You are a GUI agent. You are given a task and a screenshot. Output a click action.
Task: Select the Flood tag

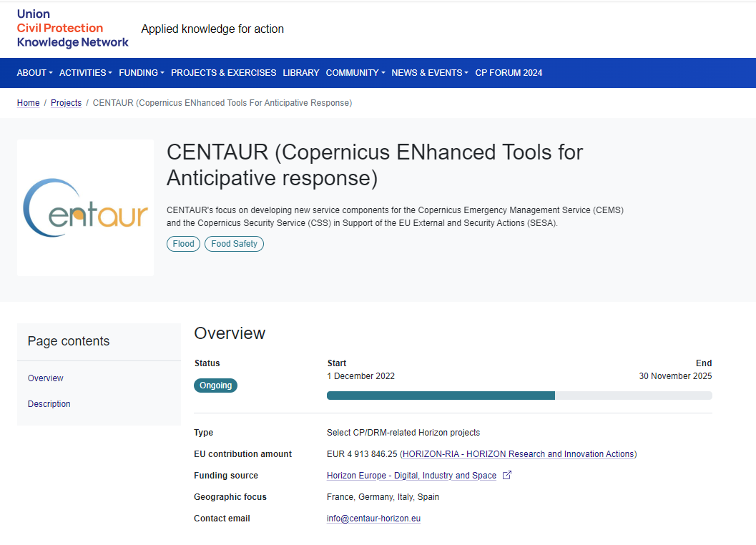[183, 243]
